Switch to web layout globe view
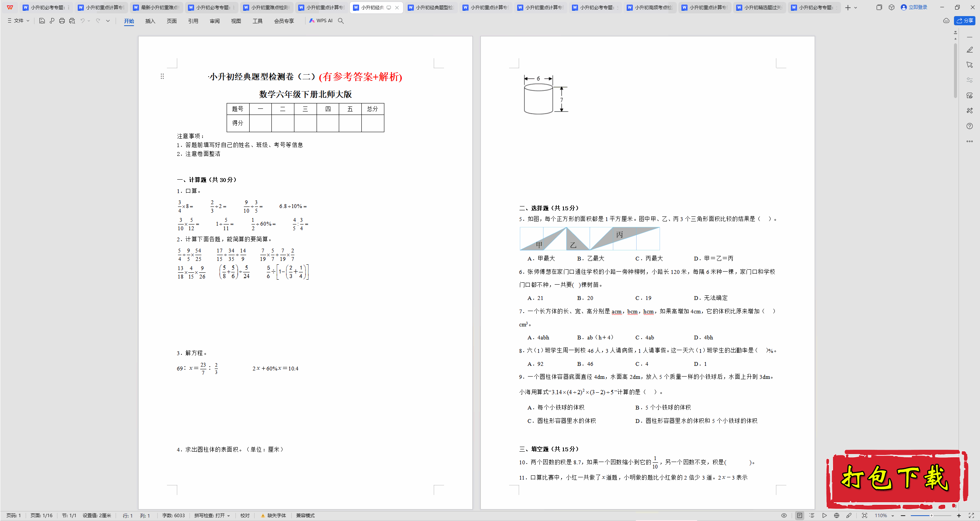Screen dimensions: 980x521 (x=836, y=516)
